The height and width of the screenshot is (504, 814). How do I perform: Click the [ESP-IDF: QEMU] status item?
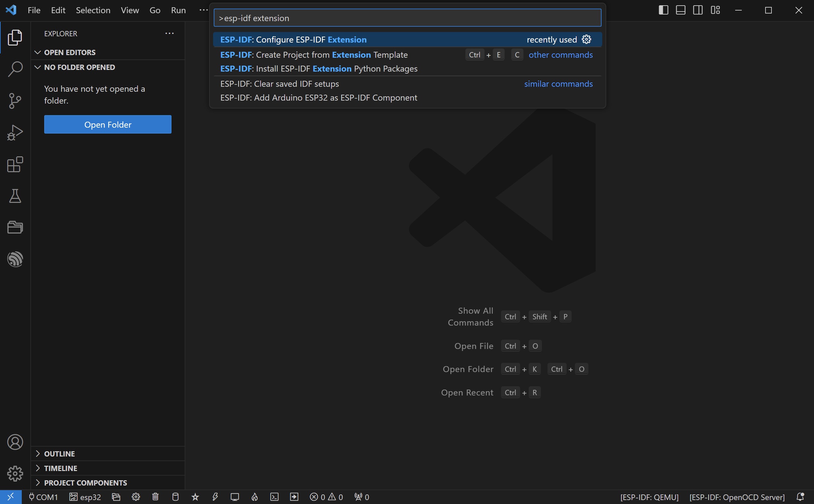click(x=649, y=497)
